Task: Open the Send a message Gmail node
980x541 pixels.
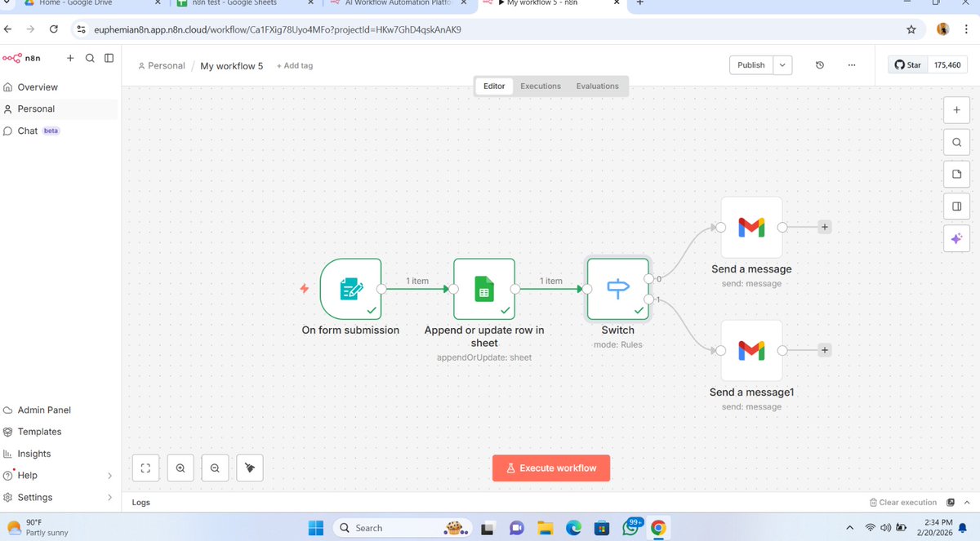Action: coord(751,228)
